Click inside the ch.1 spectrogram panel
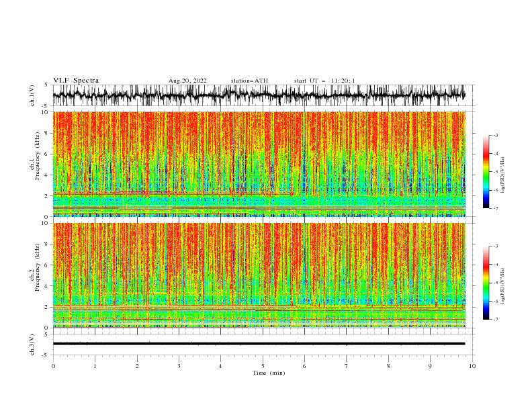The image size is (532, 411). tap(259, 164)
